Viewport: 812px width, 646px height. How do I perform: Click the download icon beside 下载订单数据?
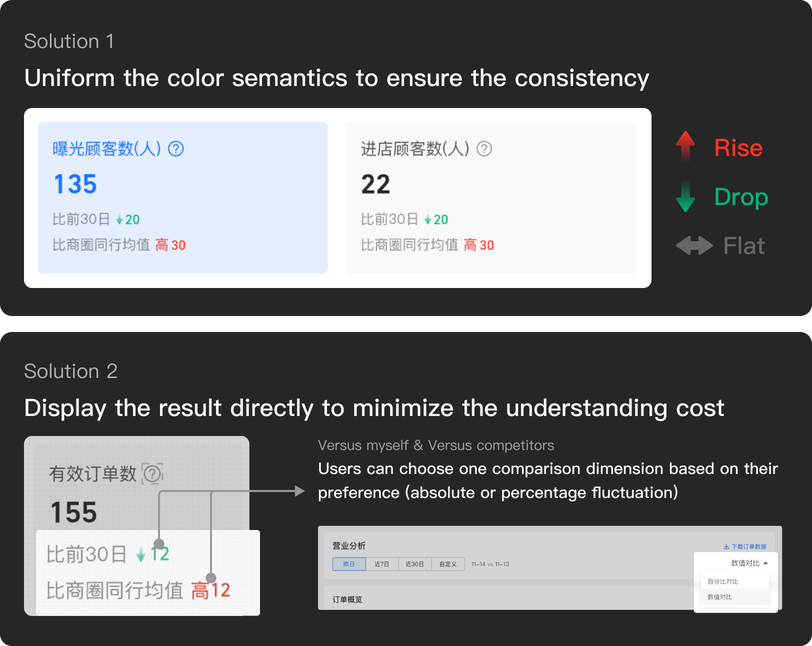click(x=726, y=546)
